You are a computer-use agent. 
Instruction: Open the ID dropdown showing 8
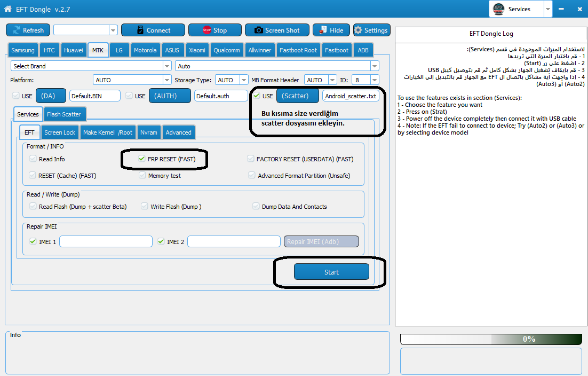tap(375, 80)
